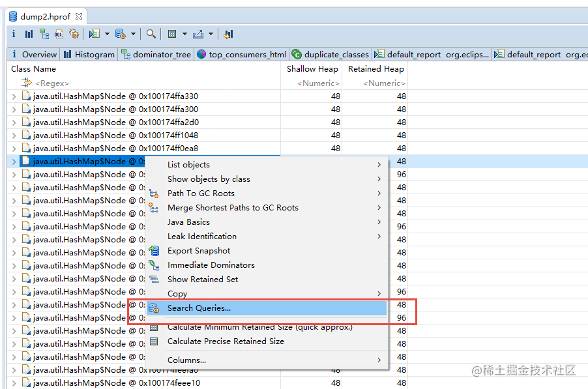Click the green icon on the duplicate_classes tab

point(297,54)
